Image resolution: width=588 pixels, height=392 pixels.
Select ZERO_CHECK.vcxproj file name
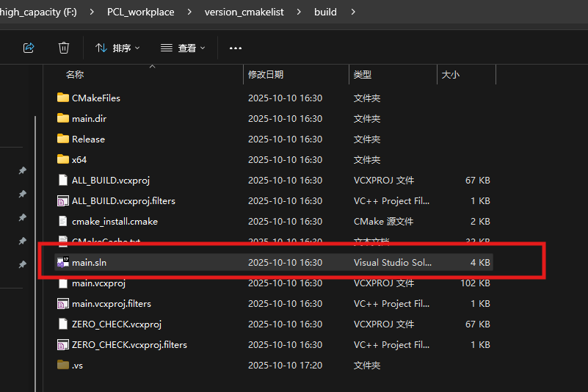pos(117,324)
